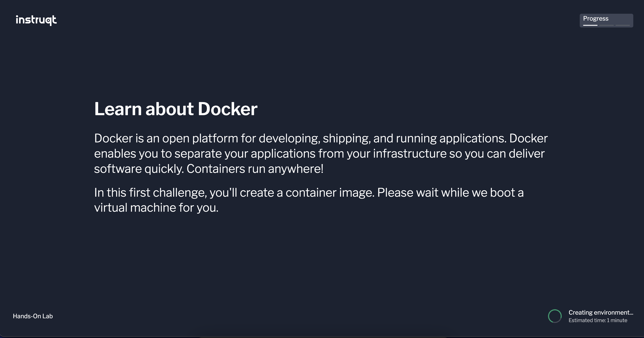Click the first white progress segment

tap(590, 25)
